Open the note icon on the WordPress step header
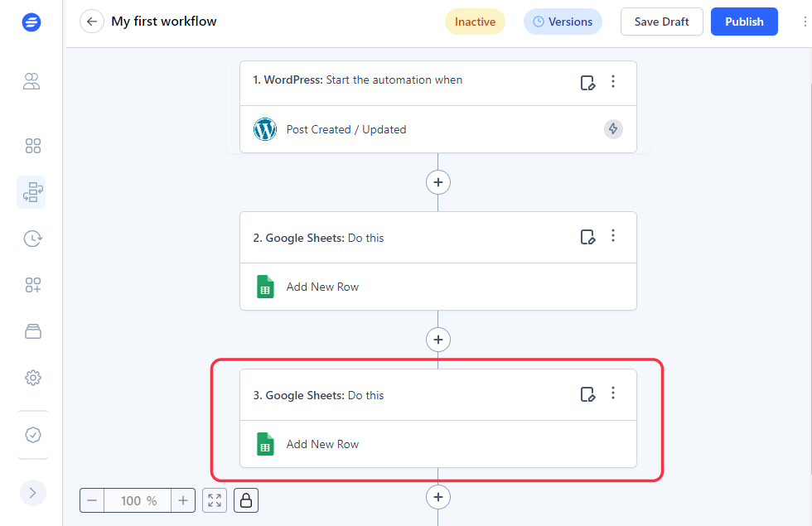The image size is (812, 526). click(588, 83)
